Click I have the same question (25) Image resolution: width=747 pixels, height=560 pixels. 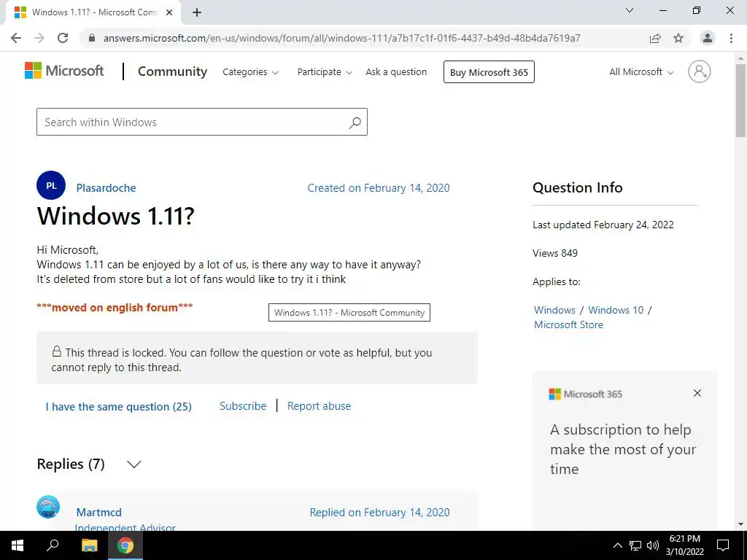point(119,407)
